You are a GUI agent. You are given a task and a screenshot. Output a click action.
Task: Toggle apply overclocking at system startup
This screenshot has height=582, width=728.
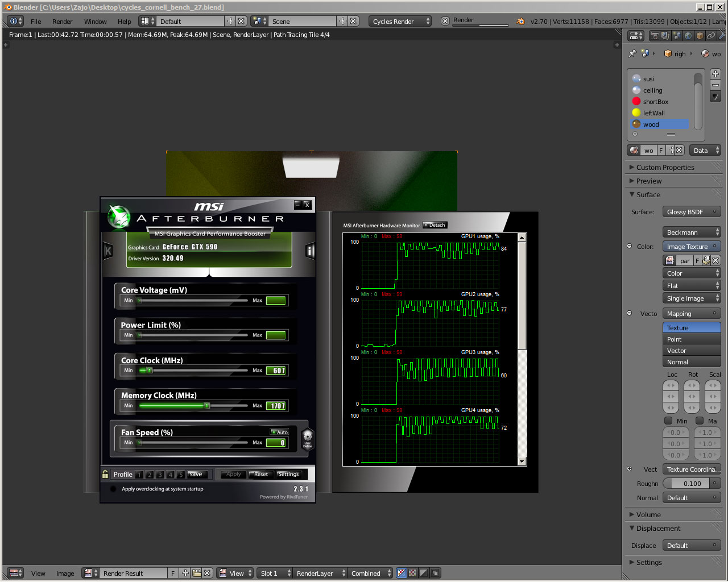click(113, 489)
